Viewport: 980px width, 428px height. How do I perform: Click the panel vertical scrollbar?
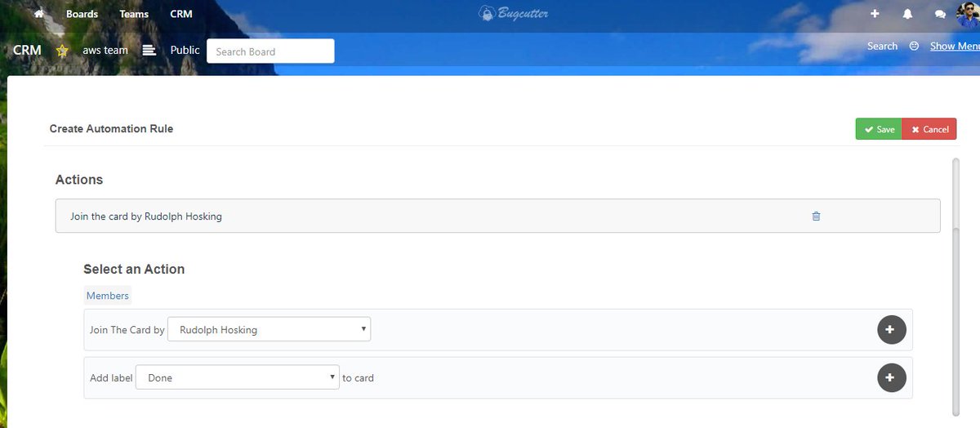pyautogui.click(x=956, y=286)
